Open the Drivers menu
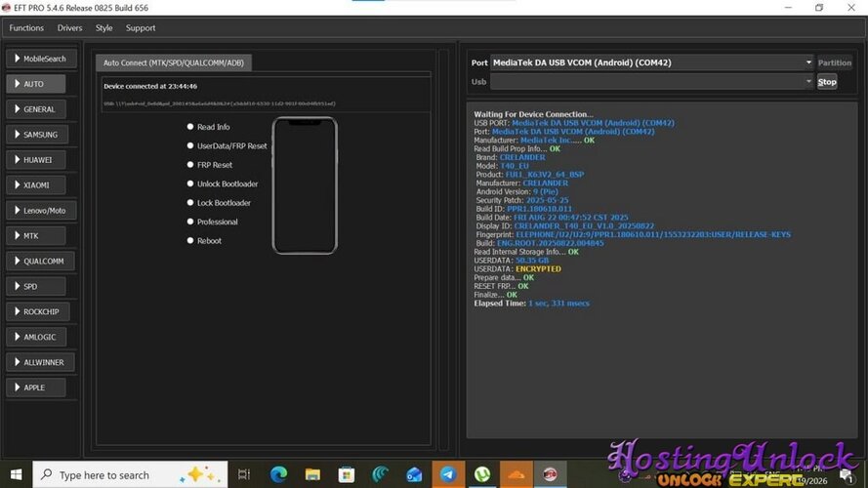This screenshot has height=488, width=868. (x=69, y=27)
